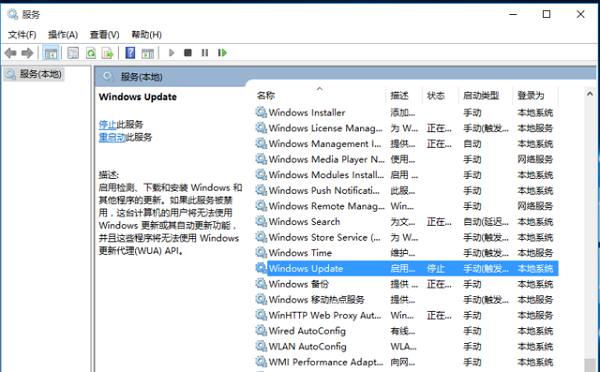Select the Windows 备份 service name
This screenshot has width=600, height=372.
(299, 284)
